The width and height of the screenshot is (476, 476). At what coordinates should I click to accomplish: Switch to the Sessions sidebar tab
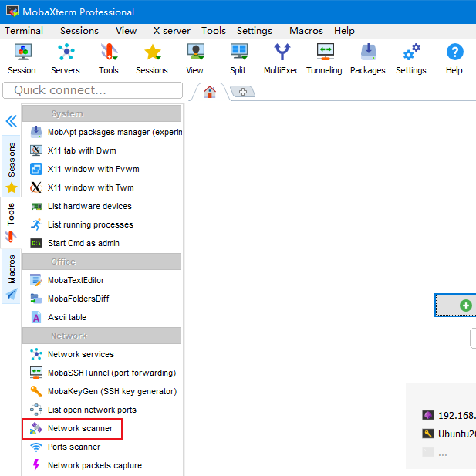[x=12, y=166]
